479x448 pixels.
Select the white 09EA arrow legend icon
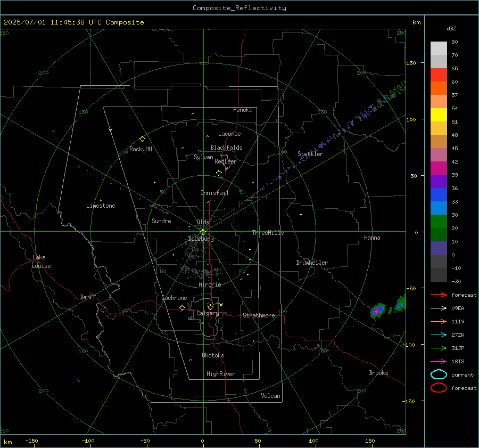(x=439, y=308)
